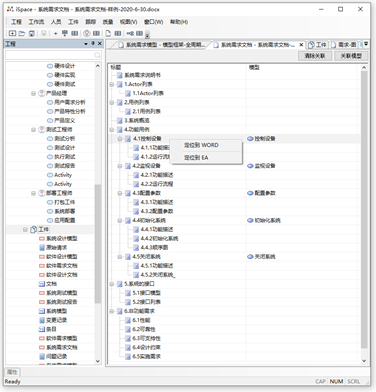The width and height of the screenshot is (376, 392).
Task: Collapse the 5.系统的接口 node
Action: [x=112, y=284]
